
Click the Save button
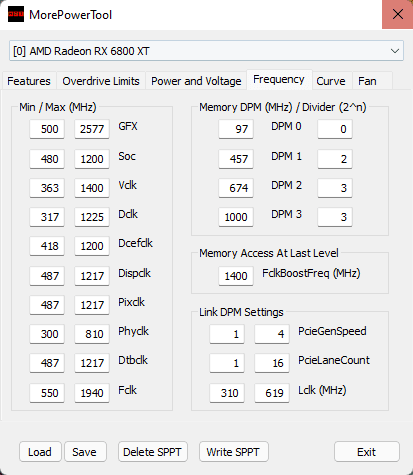coord(85,452)
